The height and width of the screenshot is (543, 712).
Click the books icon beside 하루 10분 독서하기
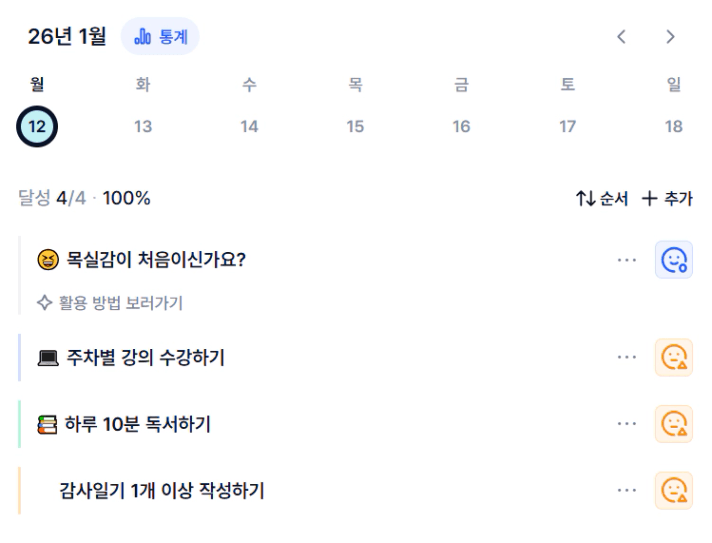click(48, 425)
